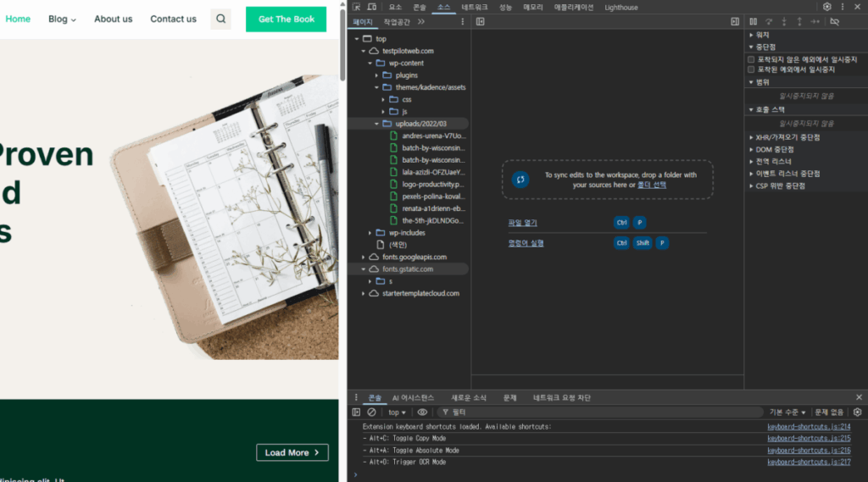Open the 기본 수준 log level dropdown
Image resolution: width=868 pixels, height=482 pixels.
[787, 413]
